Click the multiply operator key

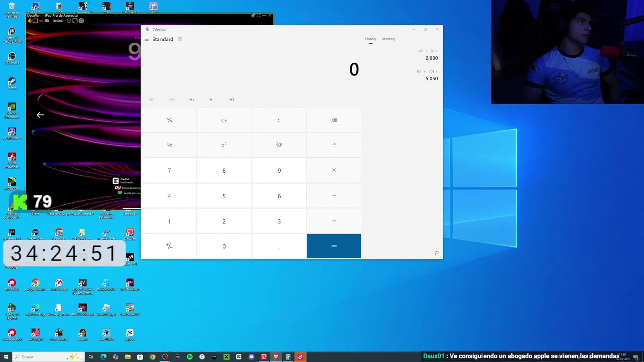tap(334, 170)
